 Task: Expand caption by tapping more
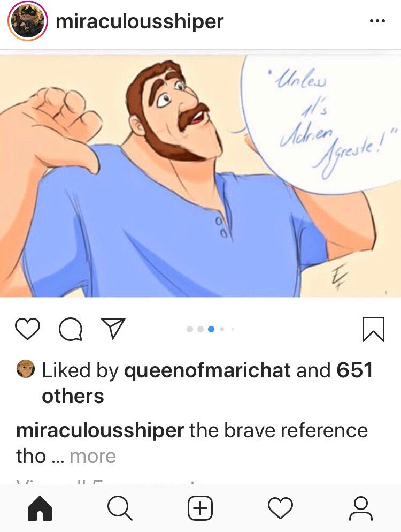[93, 456]
